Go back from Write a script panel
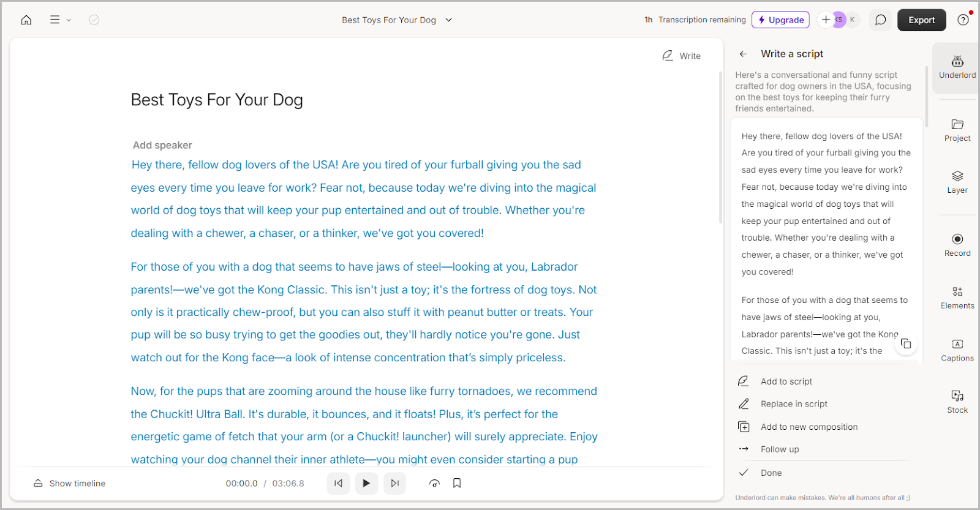Viewport: 980px width, 510px height. click(743, 54)
